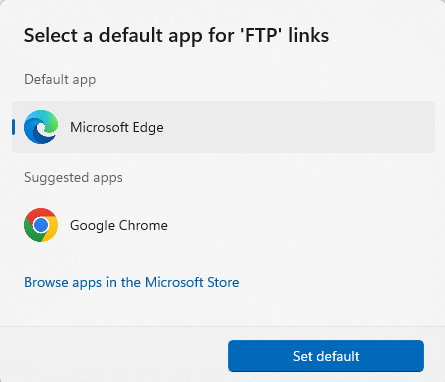This screenshot has width=445, height=382.
Task: Click the 'Microsoft Edge' text label
Action: (117, 127)
